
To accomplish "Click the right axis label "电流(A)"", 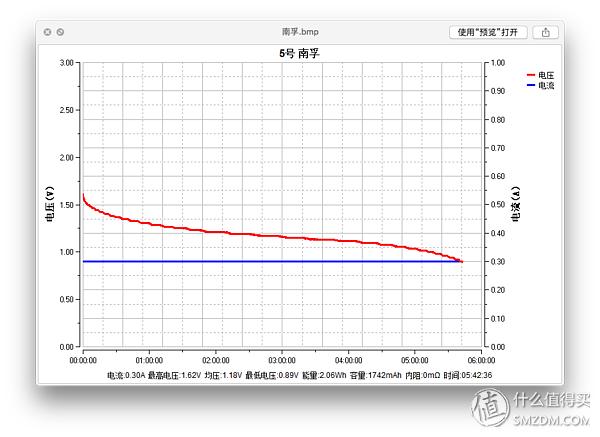I will click(515, 204).
